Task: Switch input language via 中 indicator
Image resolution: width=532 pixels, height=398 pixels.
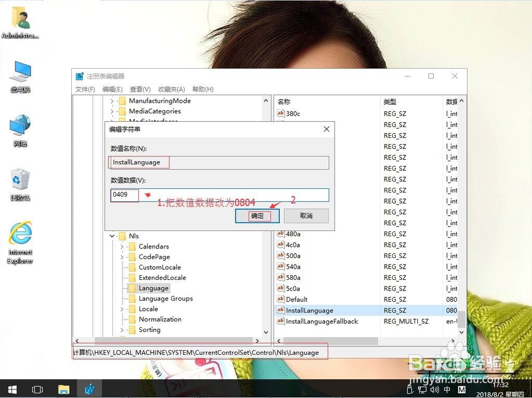Action: pyautogui.click(x=447, y=389)
